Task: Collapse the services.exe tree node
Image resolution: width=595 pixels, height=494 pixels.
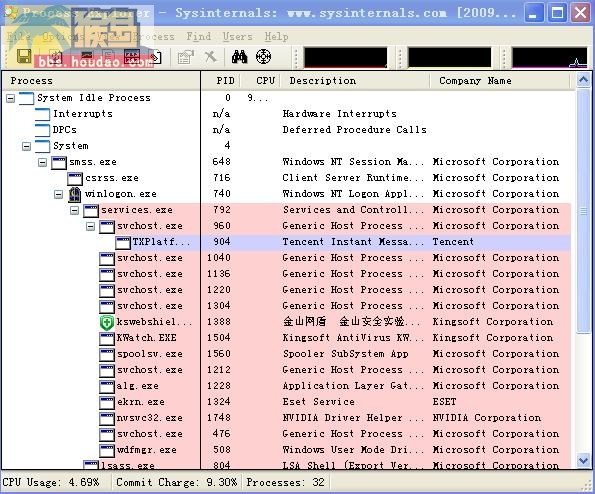Action: [x=75, y=210]
